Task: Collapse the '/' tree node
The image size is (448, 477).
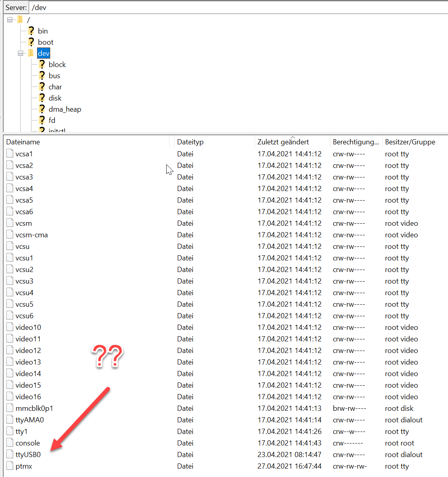Action: 10,19
